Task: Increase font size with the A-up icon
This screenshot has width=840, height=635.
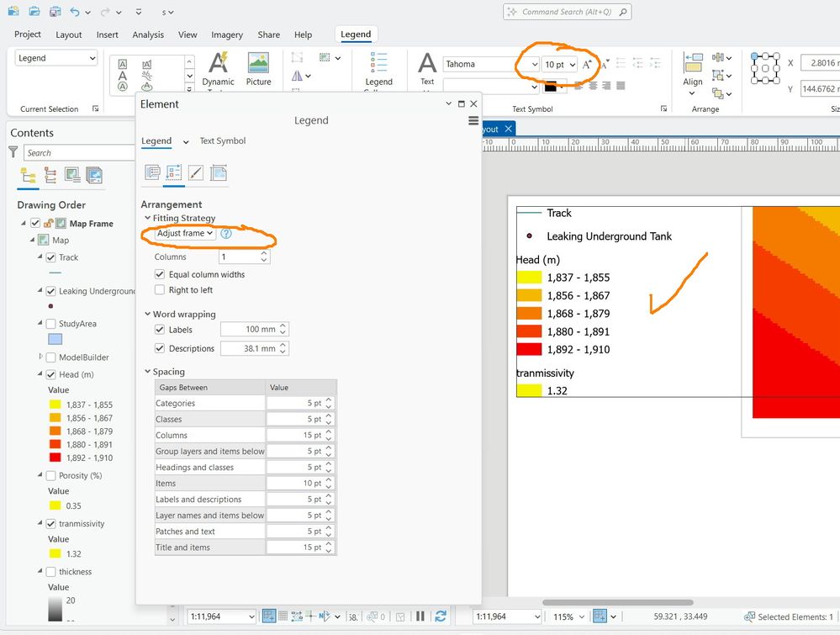Action: click(x=587, y=64)
